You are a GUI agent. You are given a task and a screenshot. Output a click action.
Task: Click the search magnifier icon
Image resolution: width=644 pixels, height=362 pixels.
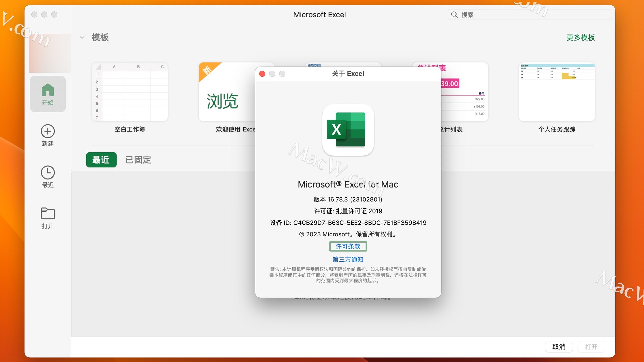[x=454, y=14]
